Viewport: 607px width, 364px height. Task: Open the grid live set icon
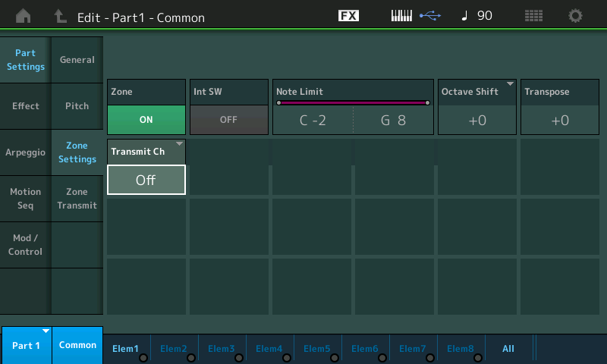pos(533,16)
